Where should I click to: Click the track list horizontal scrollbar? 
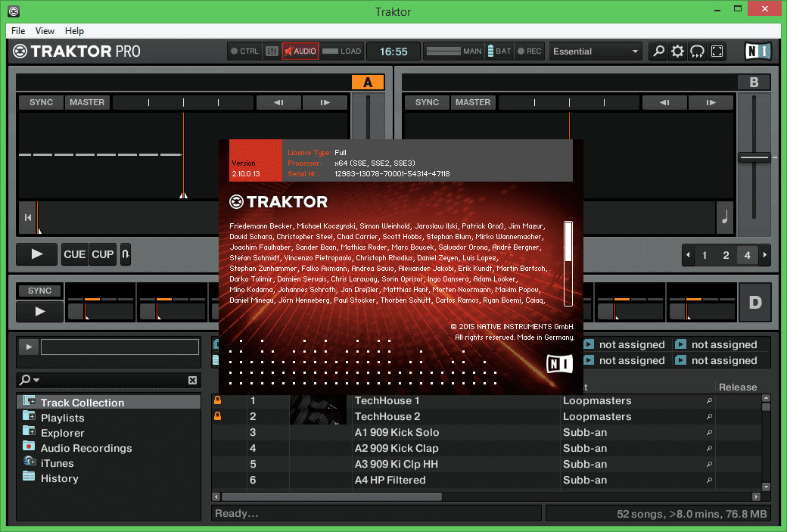pyautogui.click(x=331, y=497)
